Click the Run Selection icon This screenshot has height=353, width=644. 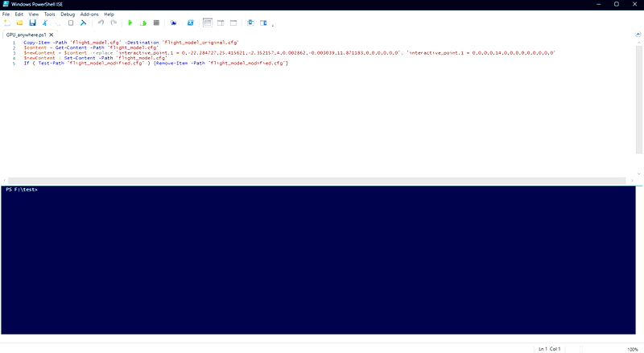143,23
